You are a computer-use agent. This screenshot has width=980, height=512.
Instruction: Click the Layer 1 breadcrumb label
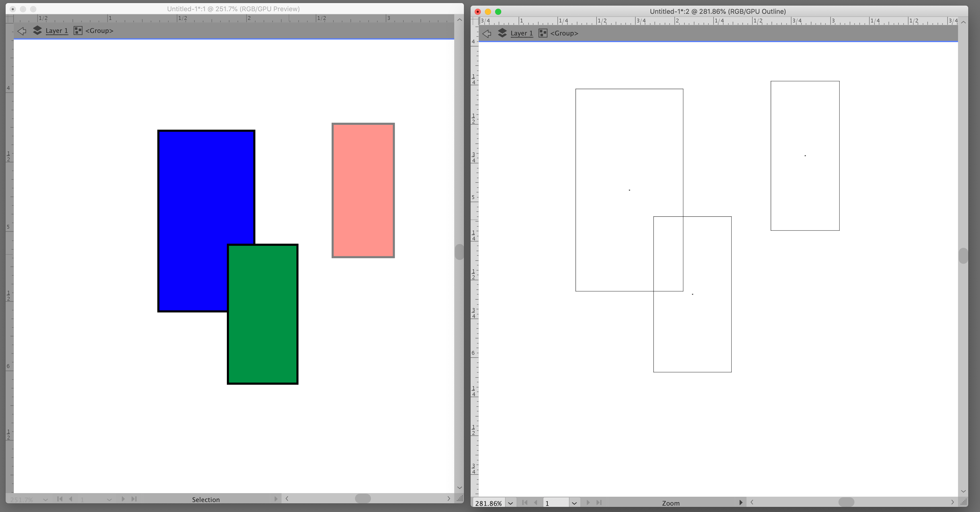[x=57, y=31]
